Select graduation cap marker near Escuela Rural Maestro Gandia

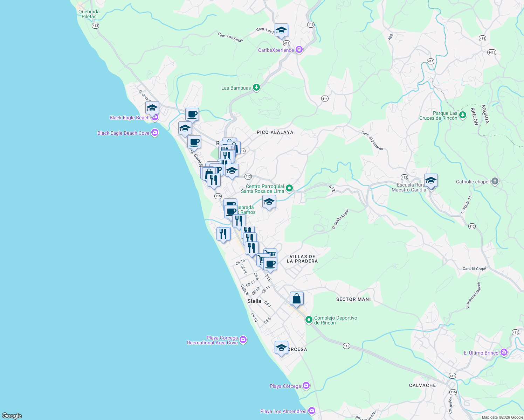coord(431,180)
